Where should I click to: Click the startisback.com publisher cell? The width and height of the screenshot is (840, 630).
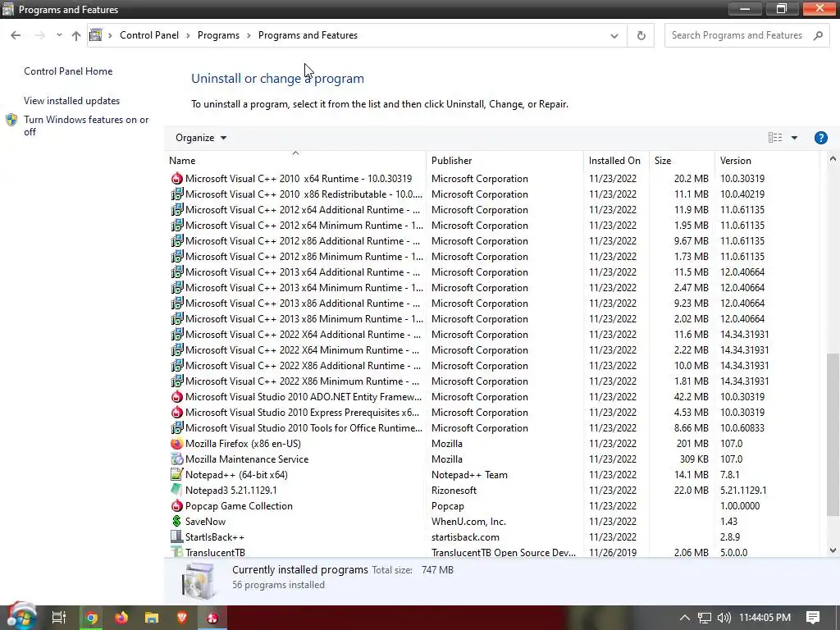click(465, 536)
